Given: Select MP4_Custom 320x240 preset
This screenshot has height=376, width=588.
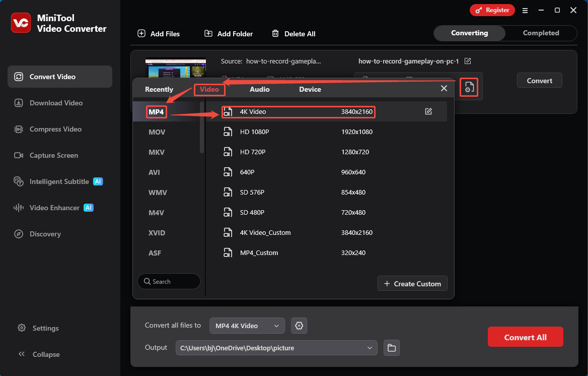Looking at the screenshot, I should 327,253.
